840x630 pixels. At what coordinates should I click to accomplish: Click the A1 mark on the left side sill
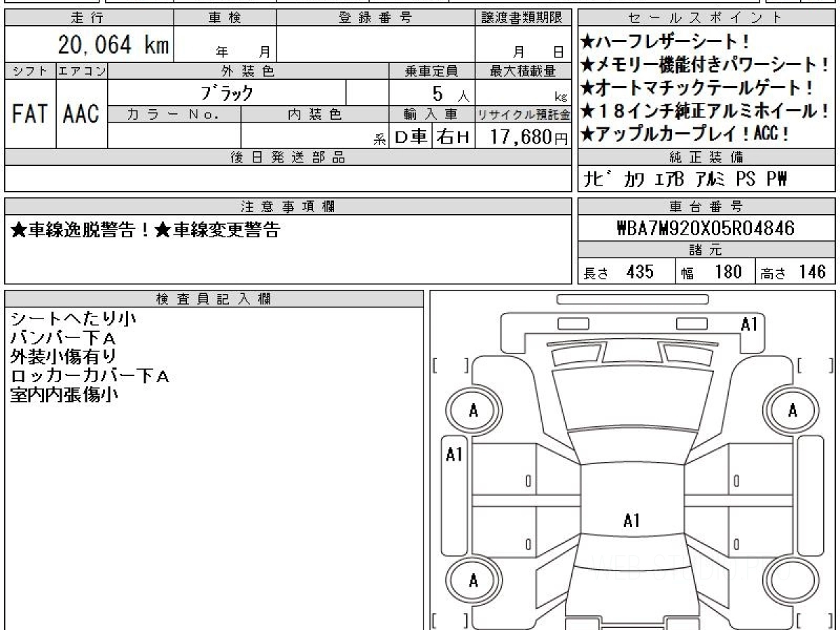pyautogui.click(x=454, y=455)
